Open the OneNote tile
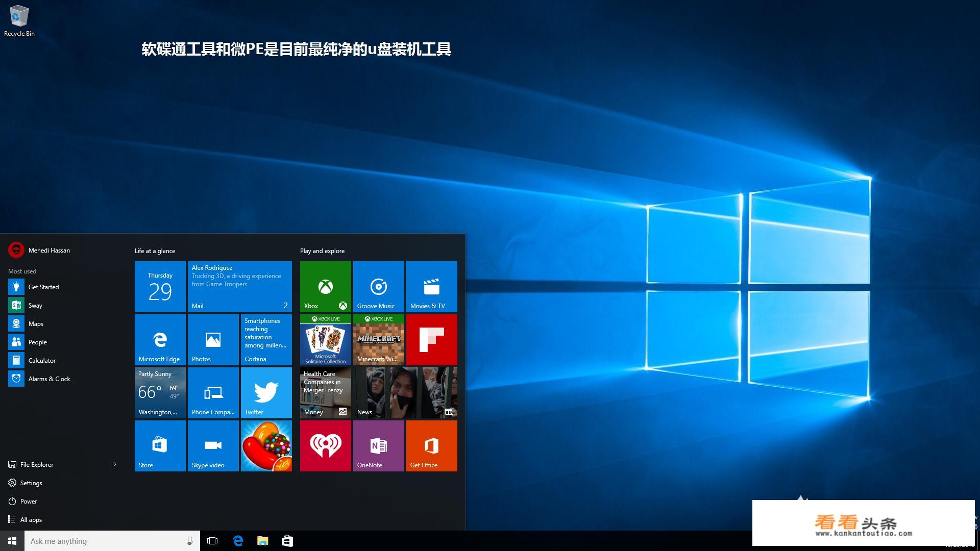 tap(379, 446)
